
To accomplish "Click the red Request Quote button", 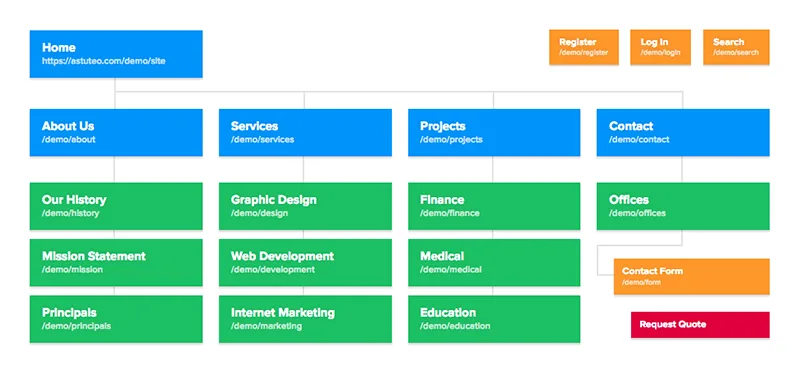I will point(700,325).
